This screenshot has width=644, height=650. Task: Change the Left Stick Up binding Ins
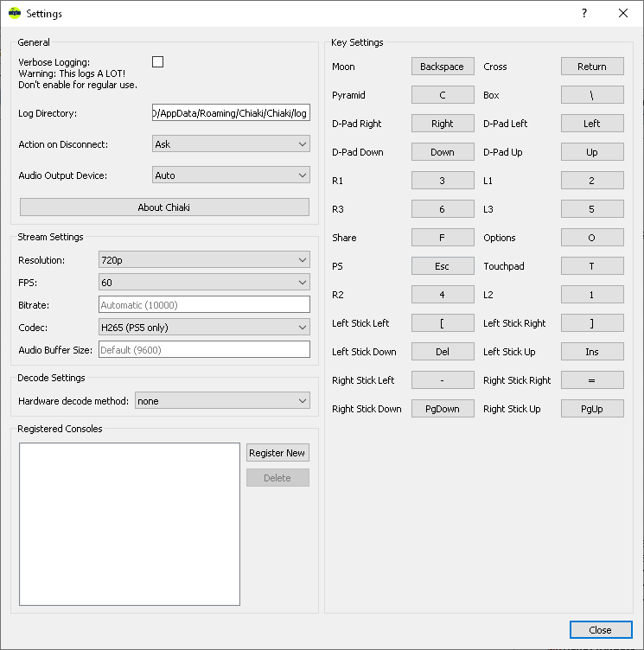[592, 352]
